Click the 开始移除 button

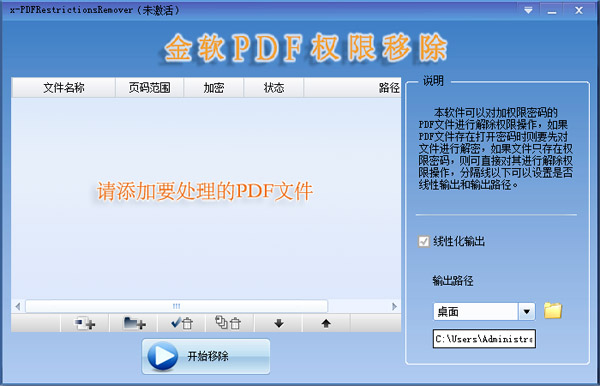(206, 356)
